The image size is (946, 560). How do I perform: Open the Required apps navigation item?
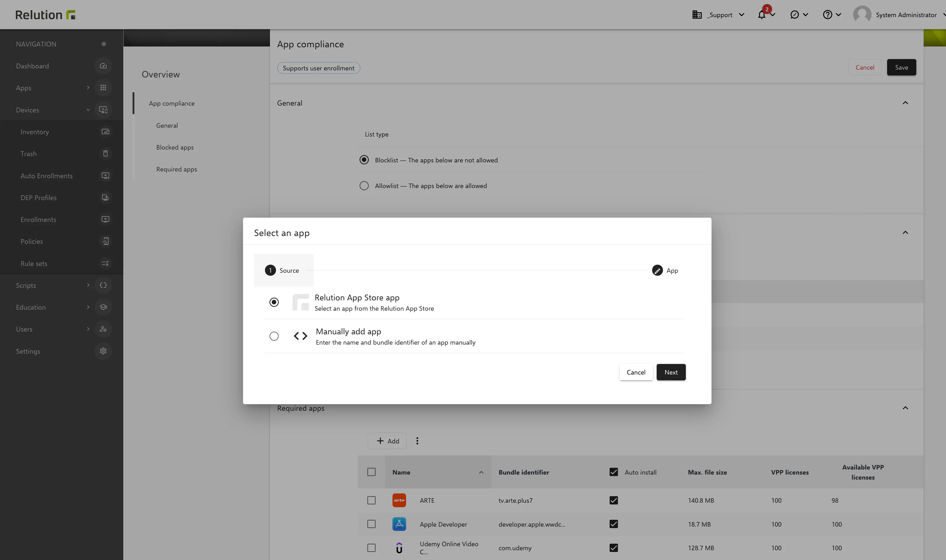pyautogui.click(x=176, y=169)
